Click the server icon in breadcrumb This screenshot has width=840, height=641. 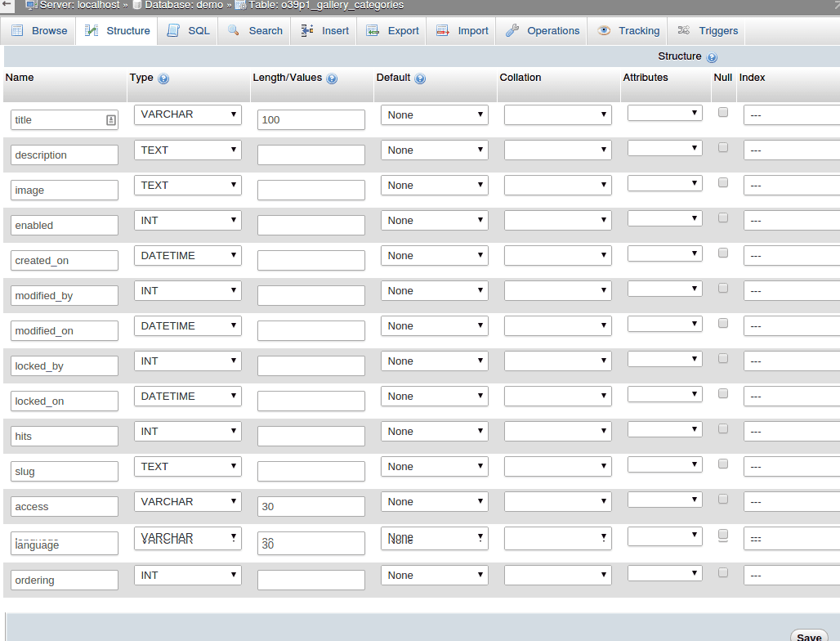coord(32,5)
